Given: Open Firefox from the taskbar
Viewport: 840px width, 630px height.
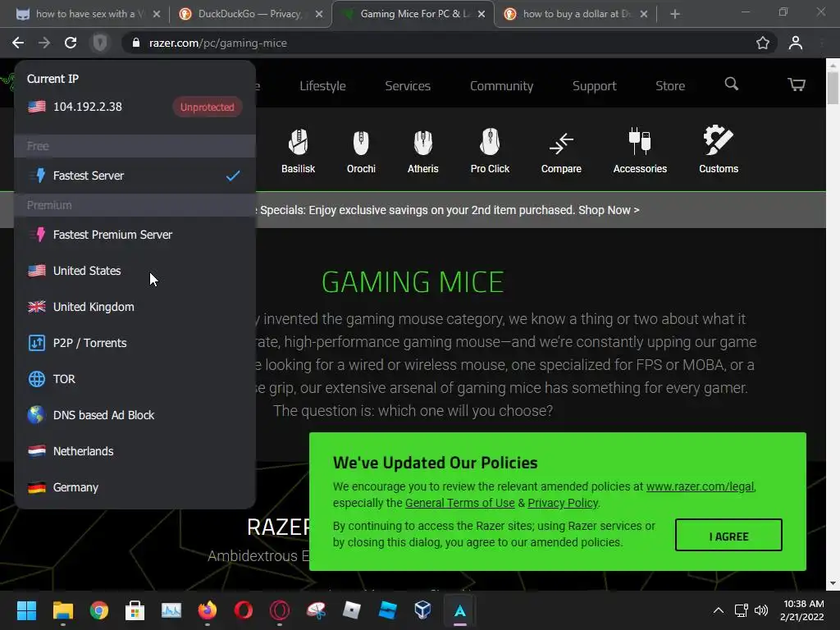Looking at the screenshot, I should [x=208, y=610].
